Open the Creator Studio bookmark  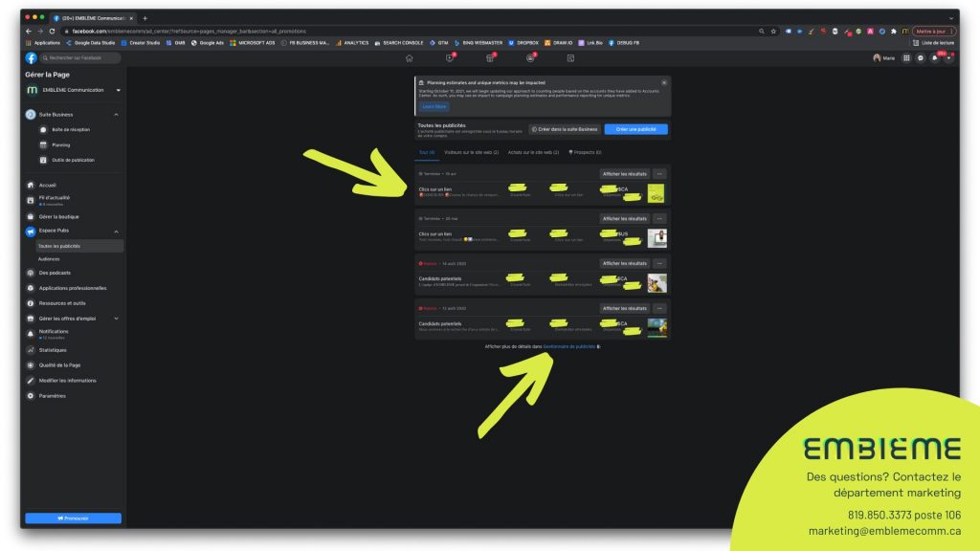point(140,43)
